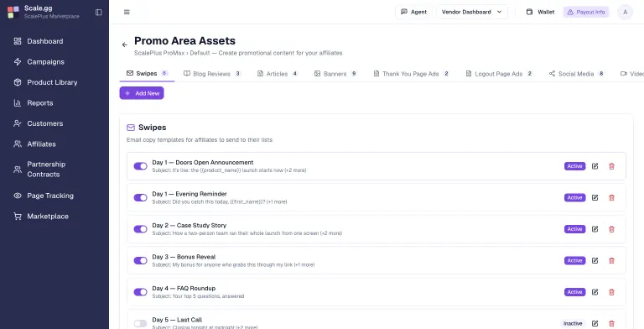The width and height of the screenshot is (644, 329).
Task: Click the Scale.gg logo icon
Action: coord(13,12)
